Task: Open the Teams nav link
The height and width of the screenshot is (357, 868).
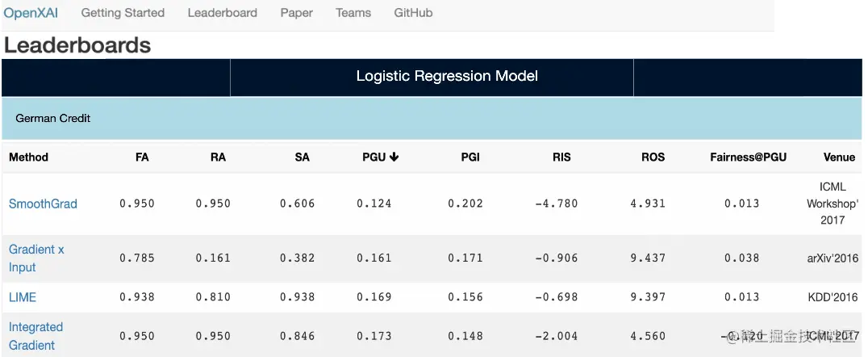Action: pyautogui.click(x=353, y=13)
